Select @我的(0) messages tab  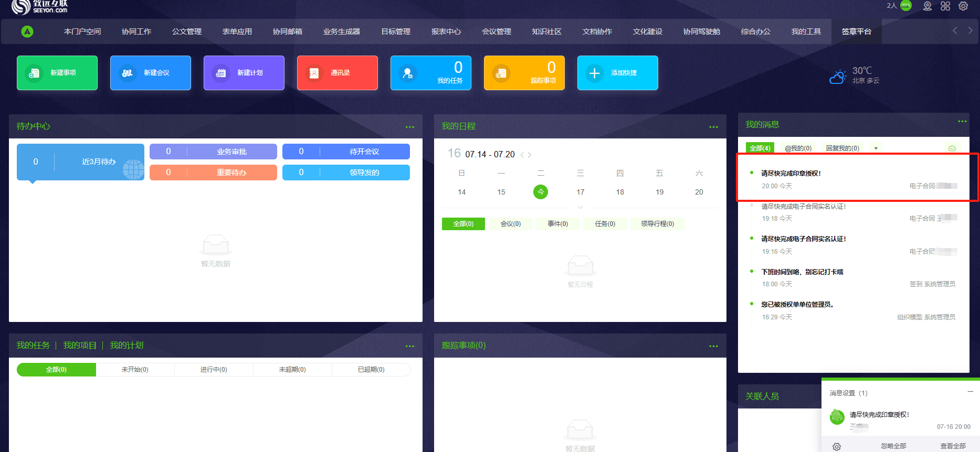pos(798,148)
